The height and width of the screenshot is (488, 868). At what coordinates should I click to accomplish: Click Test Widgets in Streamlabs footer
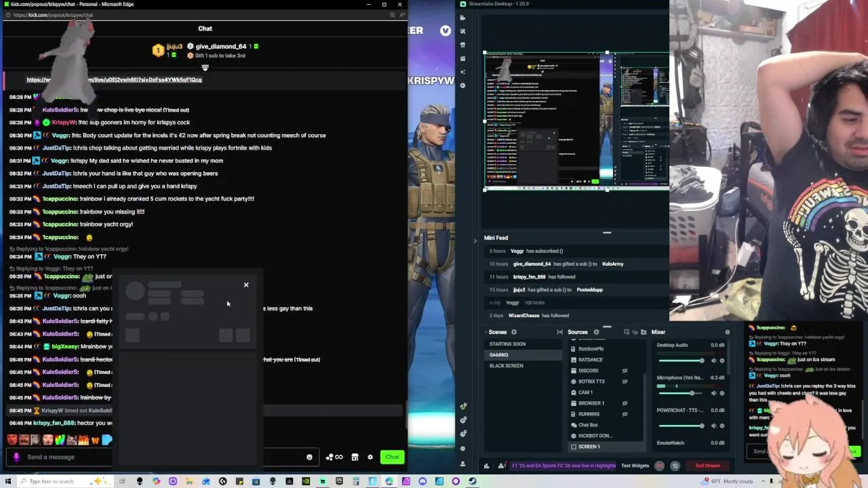(635, 466)
